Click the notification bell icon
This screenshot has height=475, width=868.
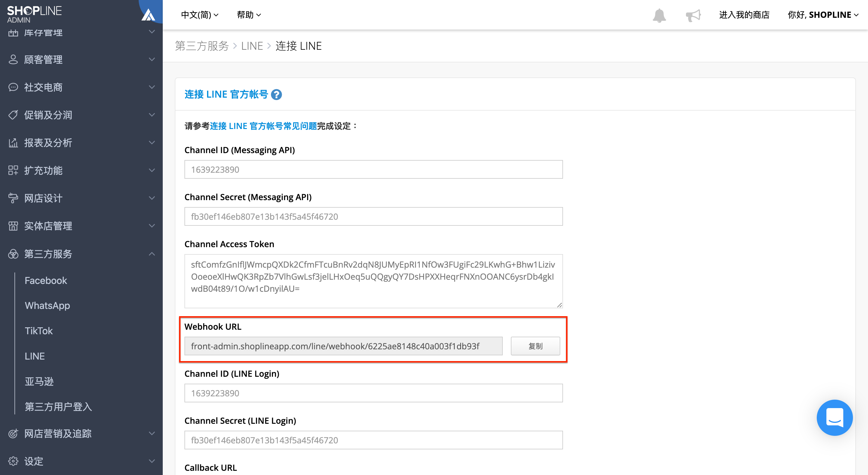660,15
